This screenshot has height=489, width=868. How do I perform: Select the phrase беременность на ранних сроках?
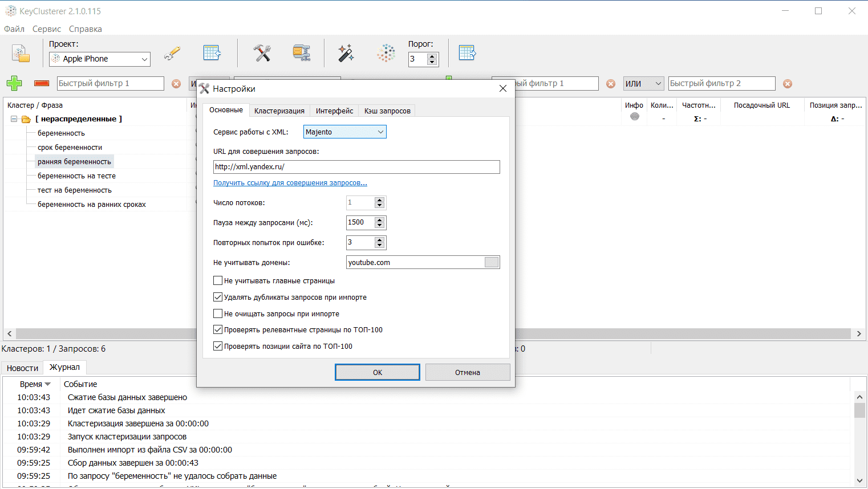point(92,205)
